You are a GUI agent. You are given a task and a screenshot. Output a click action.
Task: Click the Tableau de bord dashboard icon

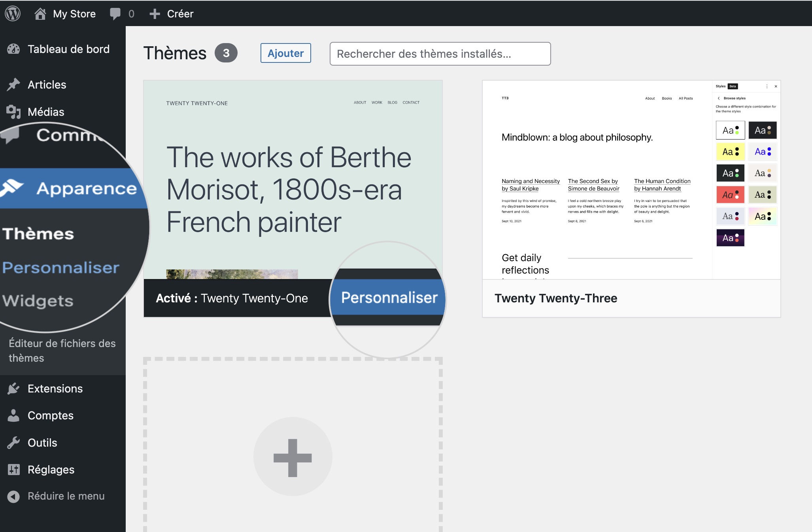click(13, 49)
